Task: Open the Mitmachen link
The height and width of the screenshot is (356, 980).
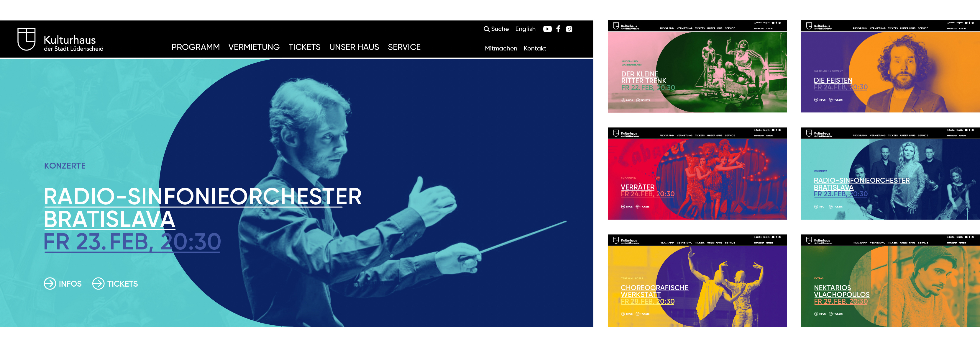Action: pos(501,48)
